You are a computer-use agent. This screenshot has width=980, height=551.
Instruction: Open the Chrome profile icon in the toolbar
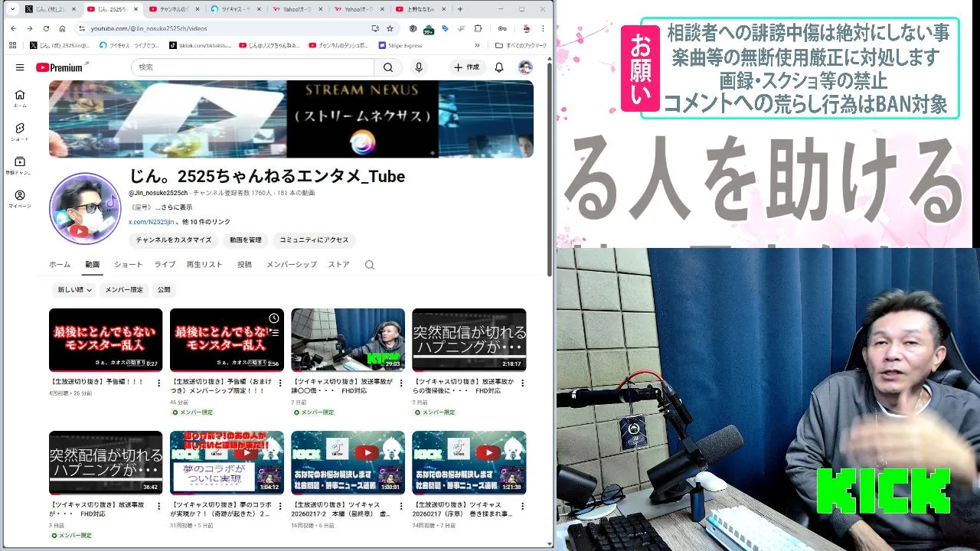coord(526,28)
